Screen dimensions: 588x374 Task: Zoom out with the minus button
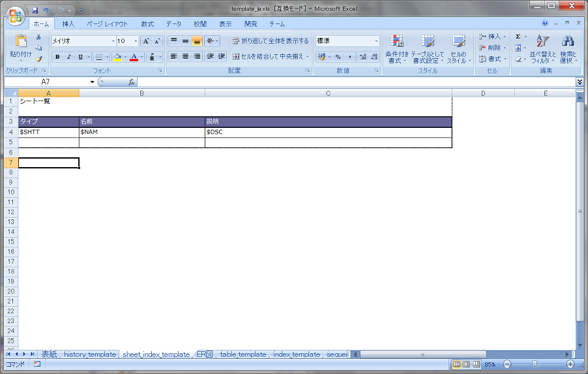(x=507, y=364)
